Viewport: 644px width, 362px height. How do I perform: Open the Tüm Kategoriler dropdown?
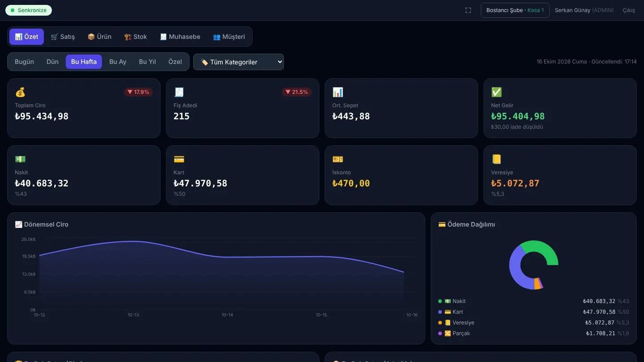click(x=238, y=62)
